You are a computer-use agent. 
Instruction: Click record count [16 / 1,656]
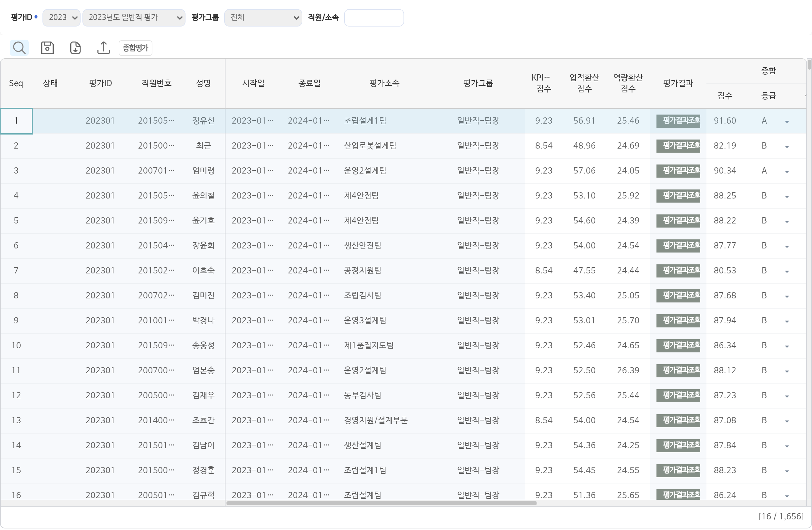pyautogui.click(x=781, y=516)
